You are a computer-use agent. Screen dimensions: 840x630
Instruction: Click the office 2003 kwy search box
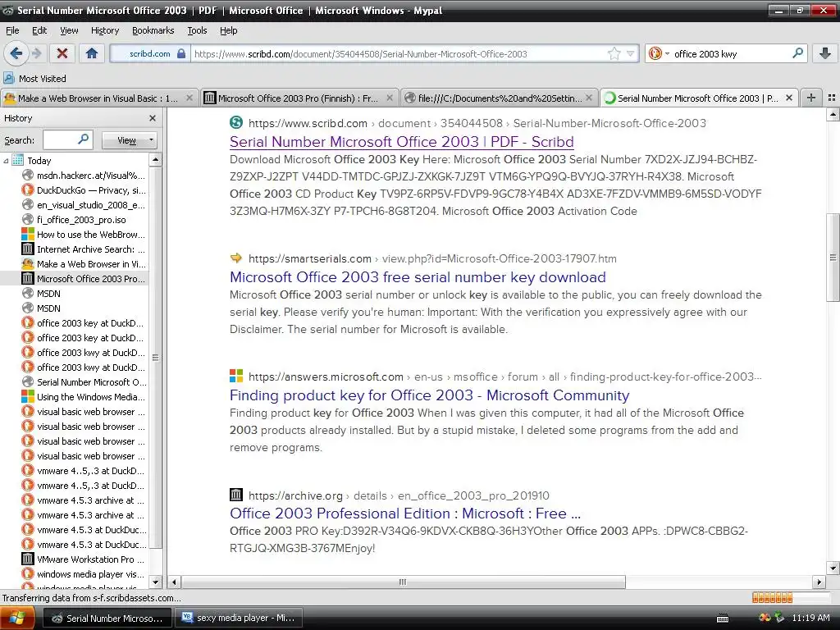(x=728, y=53)
